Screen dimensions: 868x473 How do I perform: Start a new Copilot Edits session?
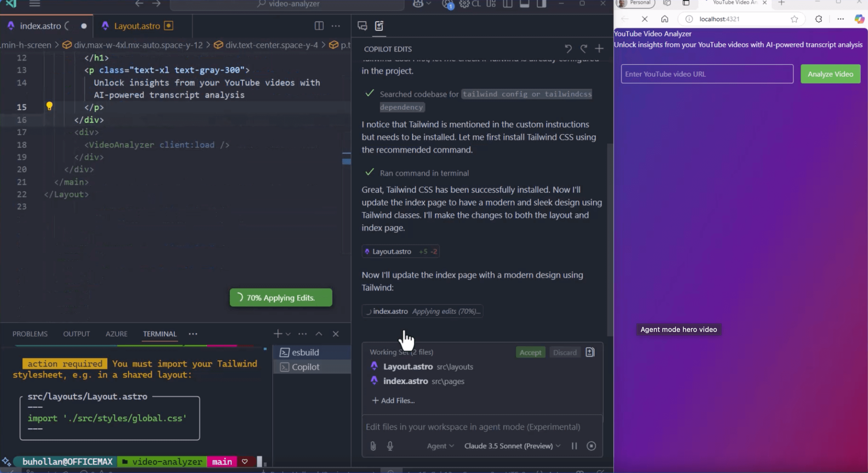click(x=599, y=49)
